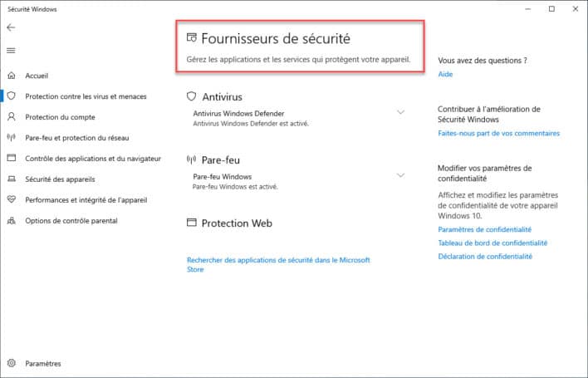Click the app and browser control icon
The width and height of the screenshot is (588, 378).
click(x=12, y=158)
